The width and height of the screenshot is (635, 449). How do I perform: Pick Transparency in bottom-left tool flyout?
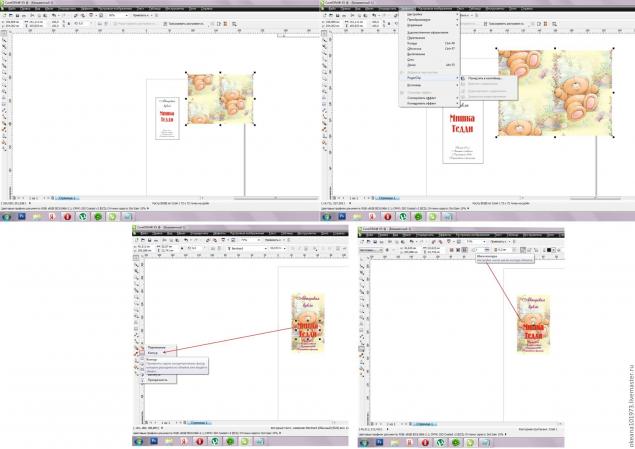click(x=159, y=380)
